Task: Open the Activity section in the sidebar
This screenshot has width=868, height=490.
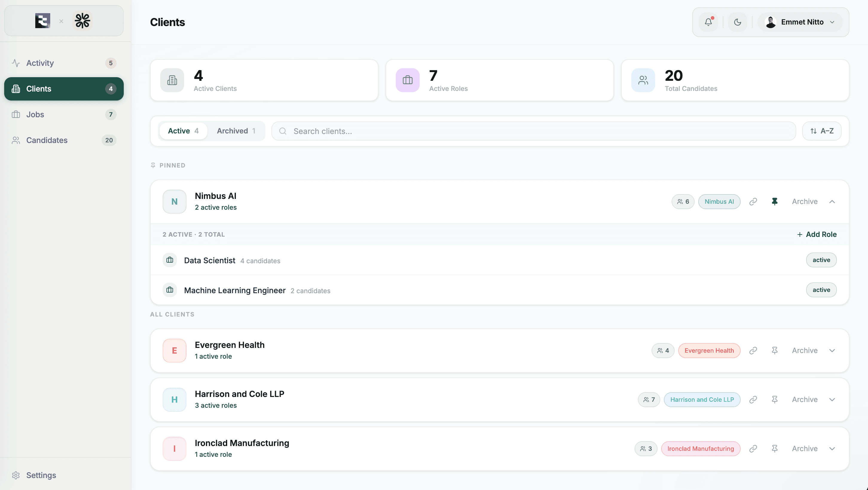Action: (x=40, y=63)
